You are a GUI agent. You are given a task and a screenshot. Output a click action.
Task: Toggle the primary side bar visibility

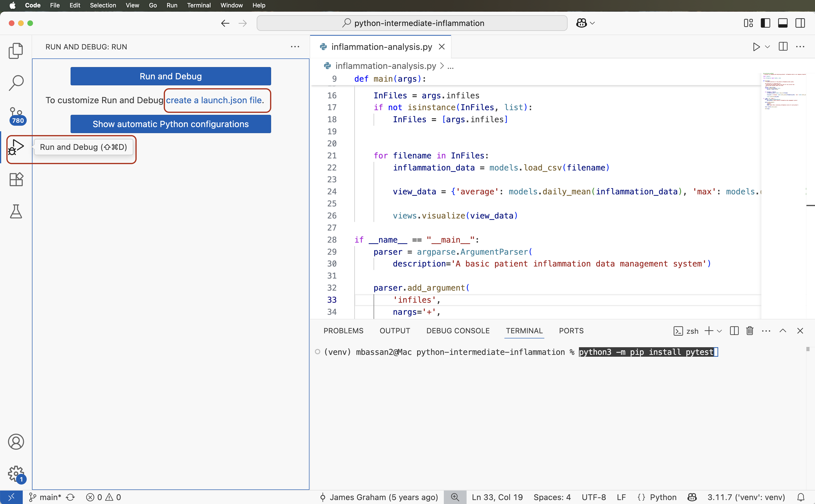[765, 23]
